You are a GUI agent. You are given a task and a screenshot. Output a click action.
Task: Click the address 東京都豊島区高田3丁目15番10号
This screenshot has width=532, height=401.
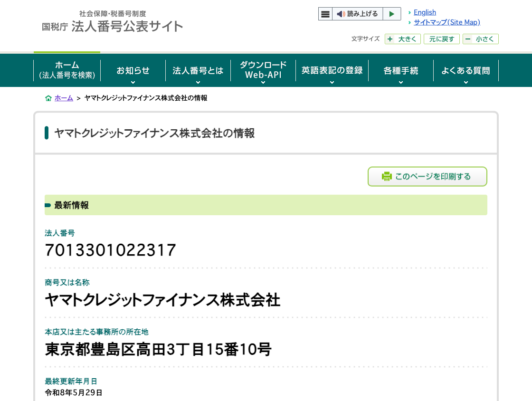pos(158,349)
